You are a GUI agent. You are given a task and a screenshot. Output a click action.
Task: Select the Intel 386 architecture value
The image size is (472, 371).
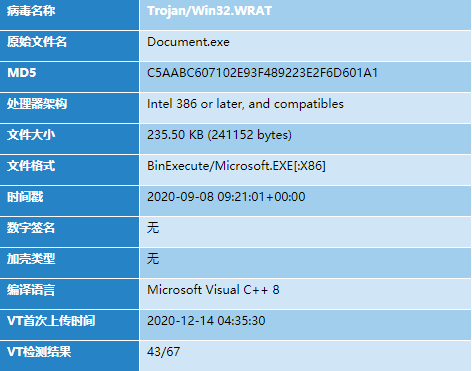click(x=245, y=104)
